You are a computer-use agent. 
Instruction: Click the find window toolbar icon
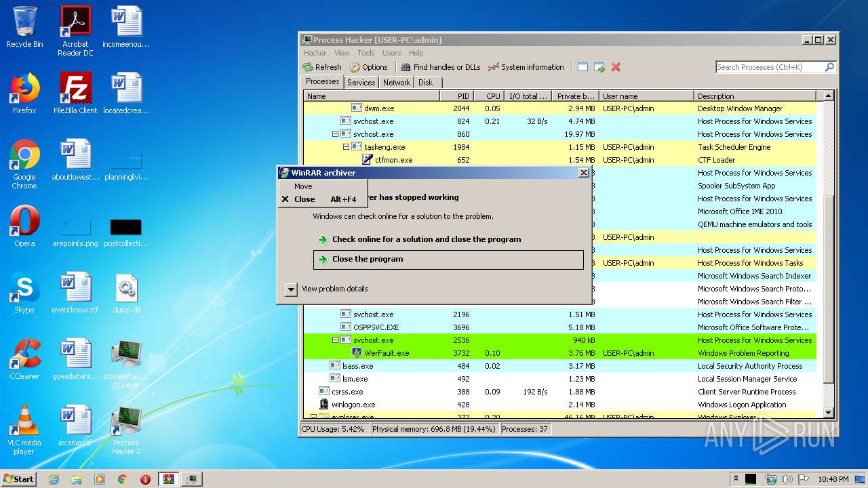[583, 67]
